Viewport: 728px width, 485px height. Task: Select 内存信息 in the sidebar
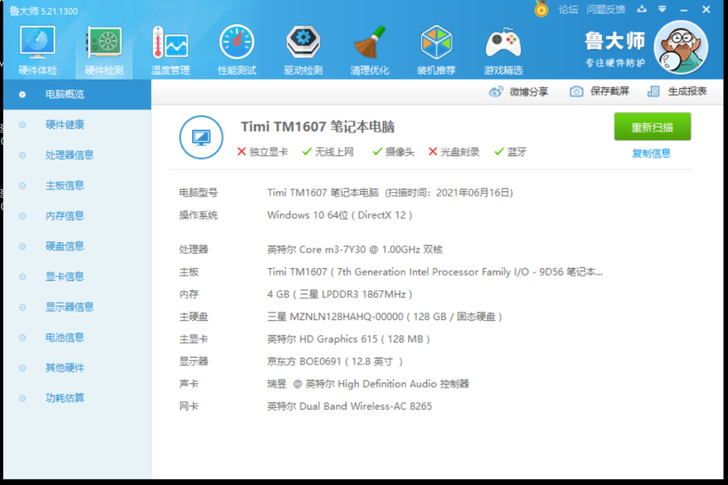77,216
